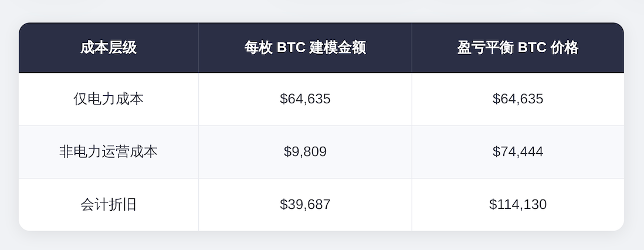Screen dimensions: 644x250
Task: Select the 非电力运营成本 cell
Action: 109,152
